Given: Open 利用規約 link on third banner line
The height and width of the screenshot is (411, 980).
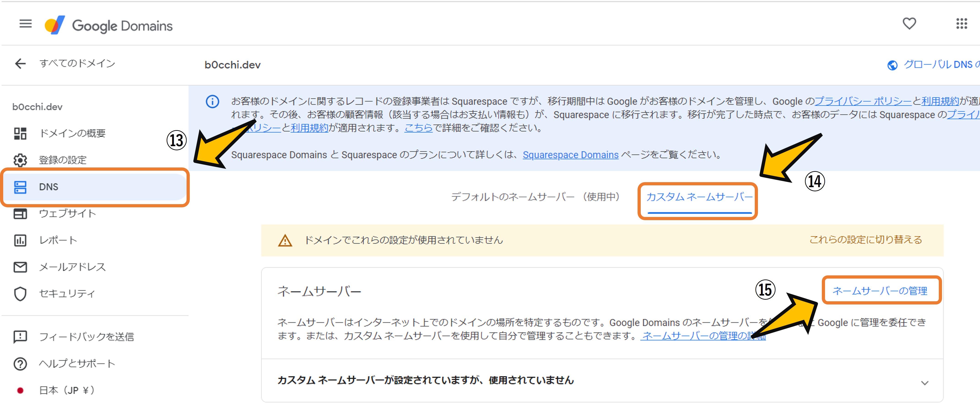Looking at the screenshot, I should click(309, 128).
